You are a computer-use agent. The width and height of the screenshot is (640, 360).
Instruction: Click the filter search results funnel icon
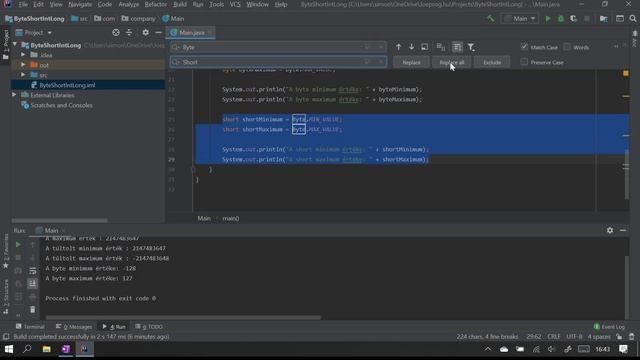tap(471, 47)
